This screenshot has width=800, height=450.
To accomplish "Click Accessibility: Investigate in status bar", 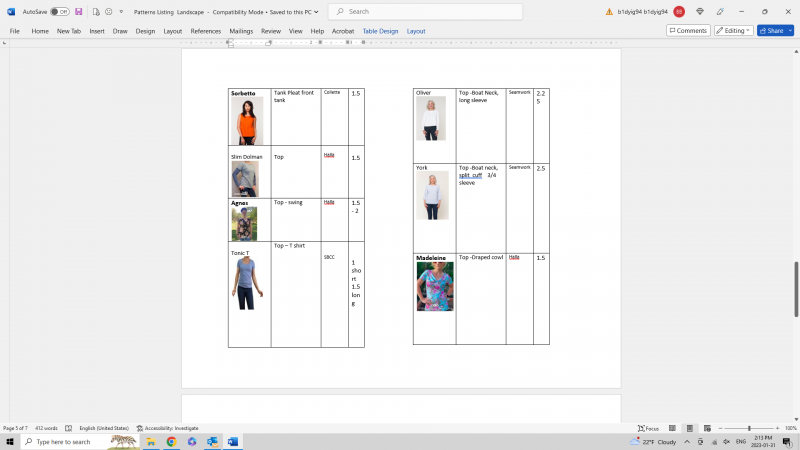I will [x=168, y=428].
